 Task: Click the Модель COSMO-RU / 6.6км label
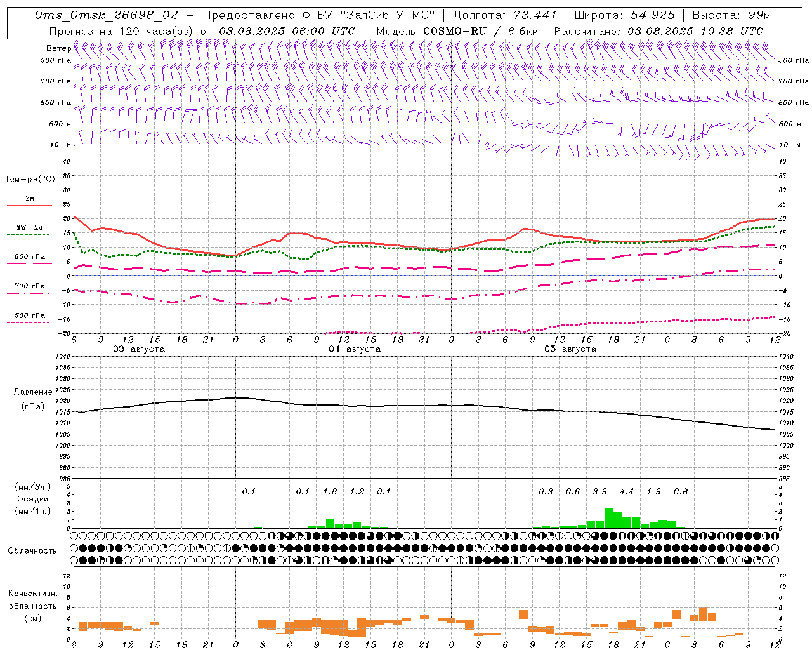(457, 31)
